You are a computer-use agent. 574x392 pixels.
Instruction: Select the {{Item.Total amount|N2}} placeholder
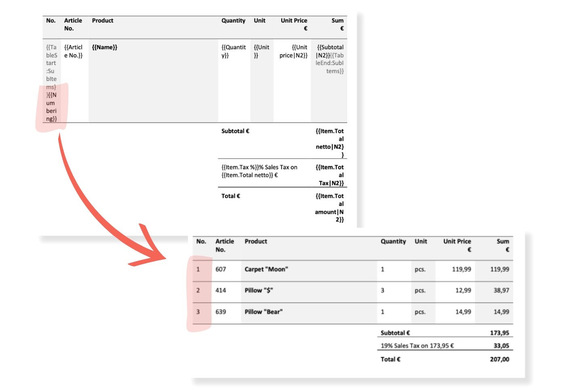coord(330,208)
